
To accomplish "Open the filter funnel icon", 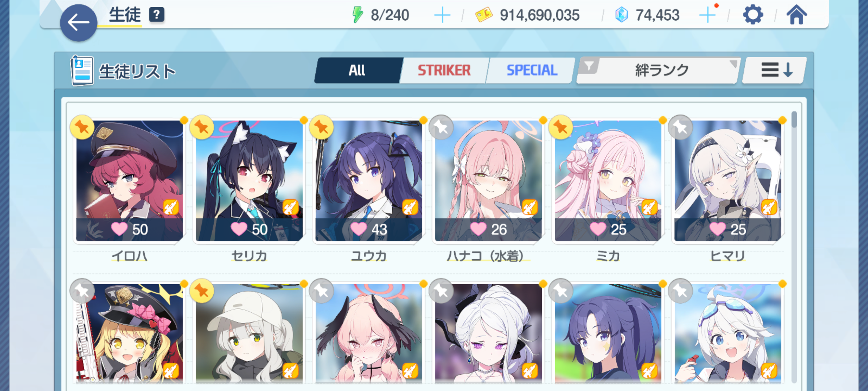I will pyautogui.click(x=589, y=66).
